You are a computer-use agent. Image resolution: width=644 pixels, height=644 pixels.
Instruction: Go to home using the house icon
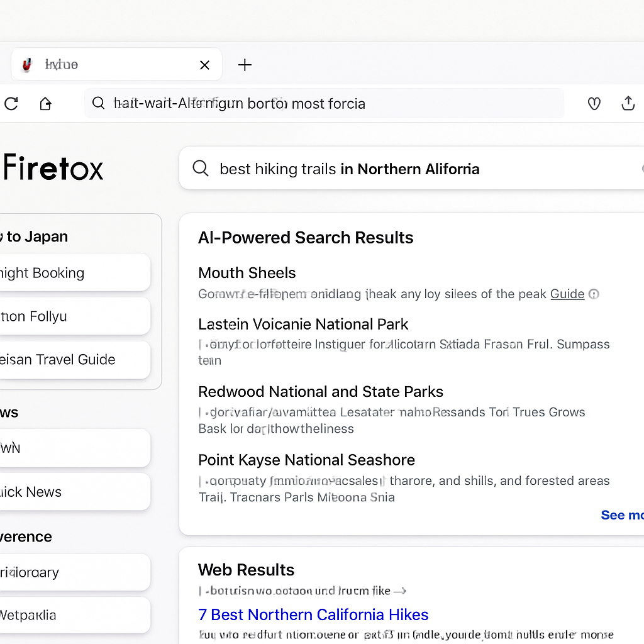(45, 104)
